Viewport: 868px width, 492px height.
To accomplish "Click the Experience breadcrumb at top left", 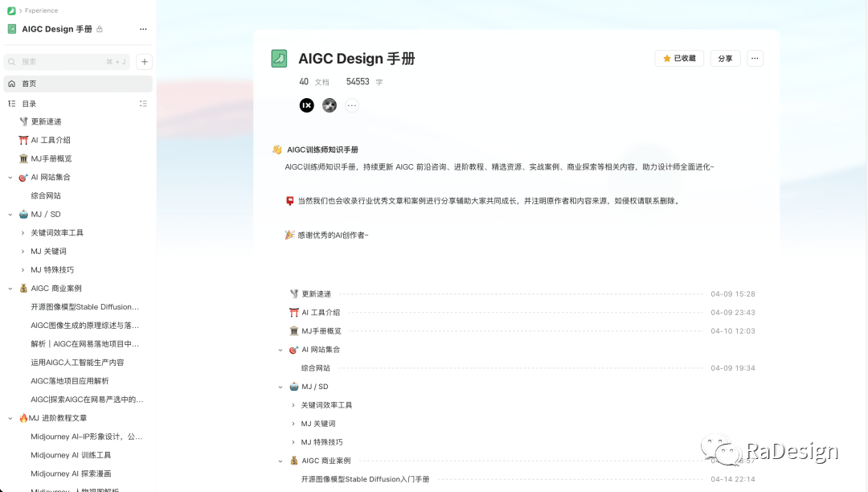I will click(x=41, y=10).
